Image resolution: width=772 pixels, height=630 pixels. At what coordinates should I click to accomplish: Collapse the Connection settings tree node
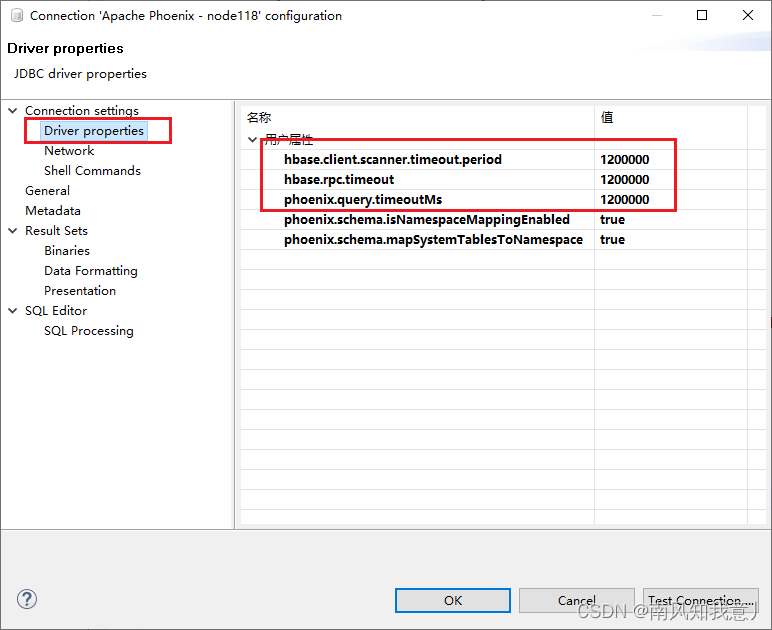click(x=13, y=111)
